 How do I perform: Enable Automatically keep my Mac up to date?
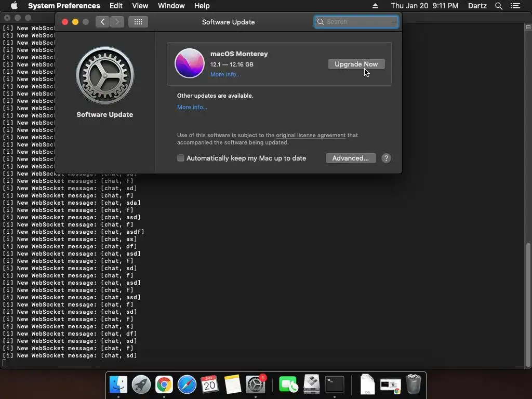coord(181,158)
